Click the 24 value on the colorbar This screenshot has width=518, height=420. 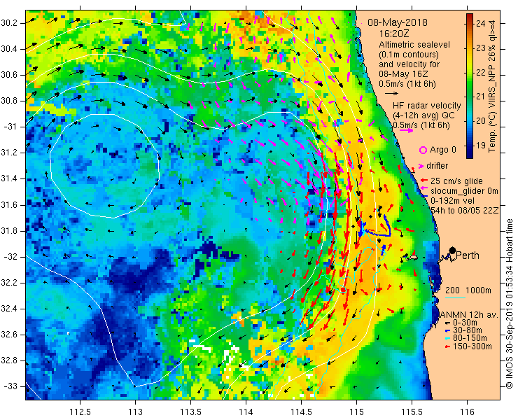(x=481, y=24)
